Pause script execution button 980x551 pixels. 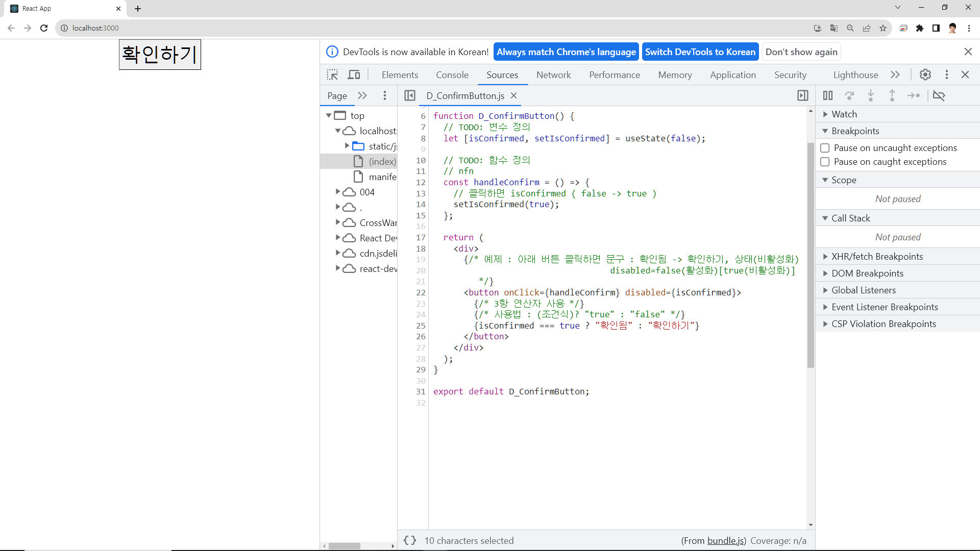click(827, 95)
